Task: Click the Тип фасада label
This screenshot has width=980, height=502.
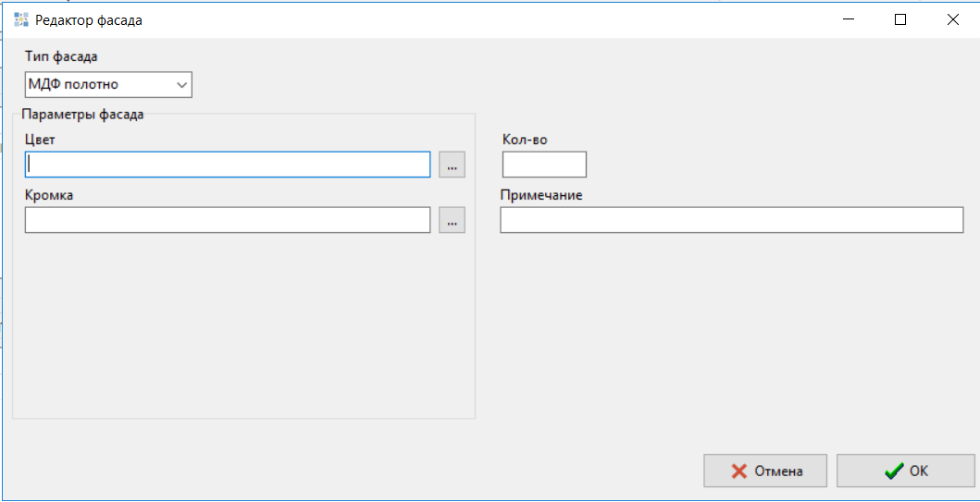Action: (61, 56)
